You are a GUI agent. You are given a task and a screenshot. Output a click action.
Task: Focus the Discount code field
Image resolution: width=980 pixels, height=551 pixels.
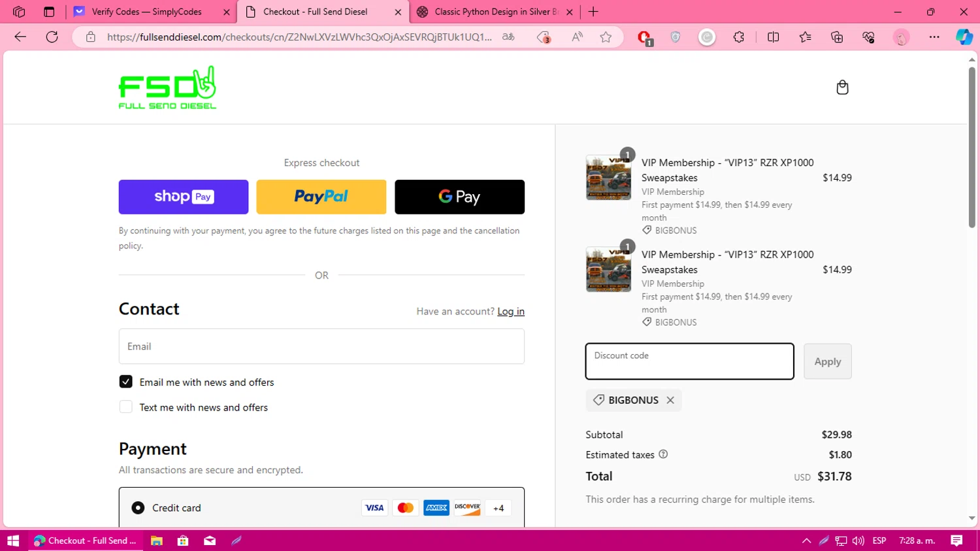point(690,361)
